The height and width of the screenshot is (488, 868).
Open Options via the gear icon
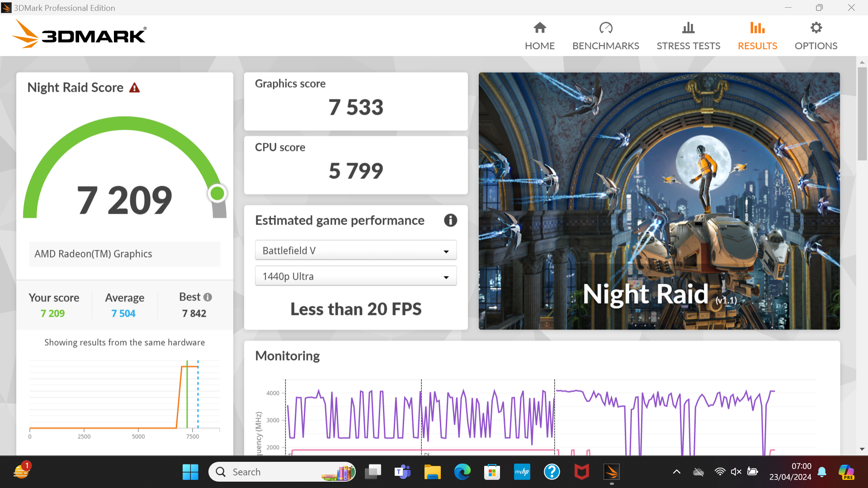(x=816, y=28)
